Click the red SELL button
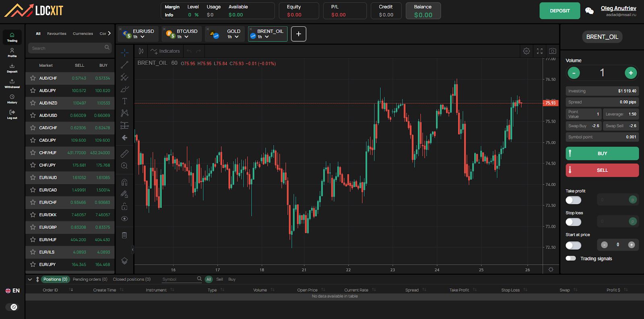Viewport: 644px width, 319px height. 602,170
